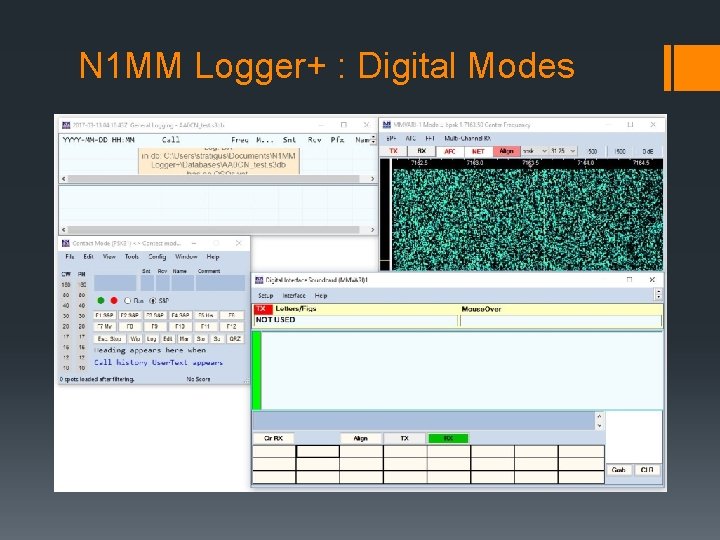Image resolution: width=720 pixels, height=540 pixels.
Task: Click RX in the MMVARI toolbar
Action: pos(422,151)
